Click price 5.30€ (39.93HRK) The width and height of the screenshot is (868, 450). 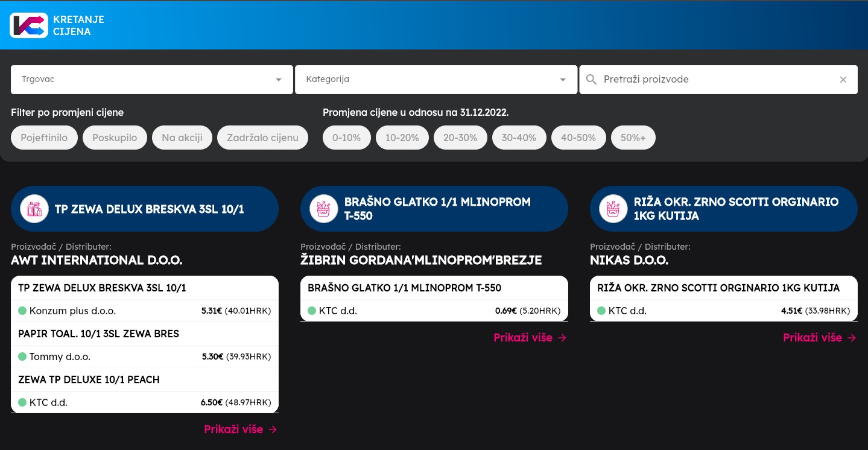(x=236, y=357)
